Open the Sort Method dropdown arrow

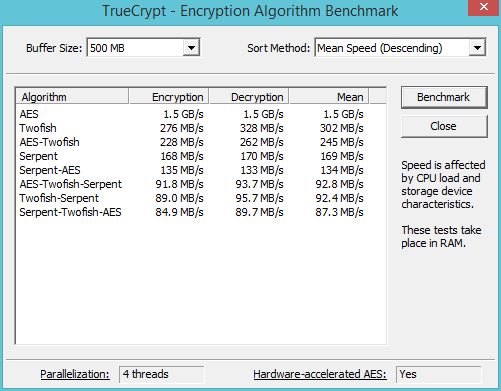[x=477, y=48]
